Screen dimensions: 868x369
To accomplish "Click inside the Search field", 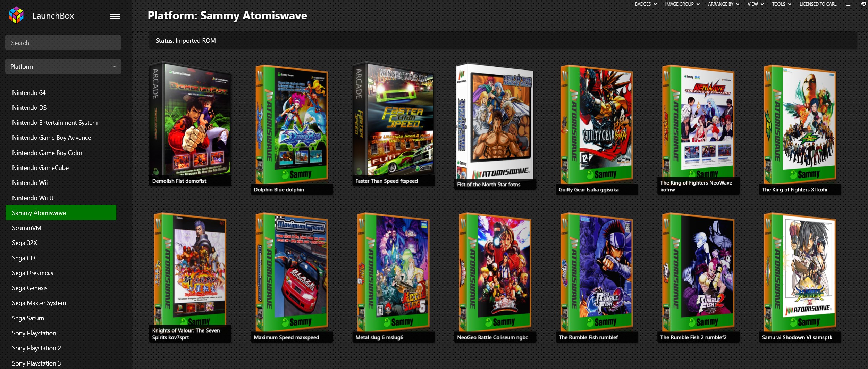I will click(x=63, y=43).
